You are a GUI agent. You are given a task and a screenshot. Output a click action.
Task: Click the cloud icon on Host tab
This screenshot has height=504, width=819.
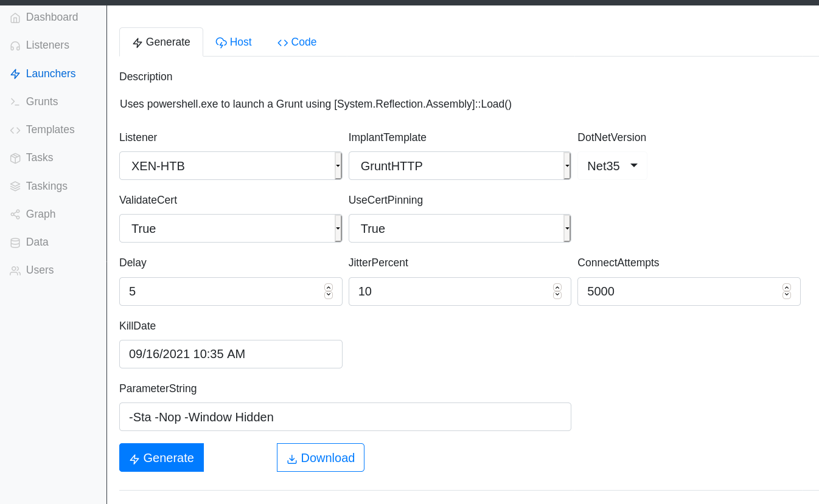[221, 43]
